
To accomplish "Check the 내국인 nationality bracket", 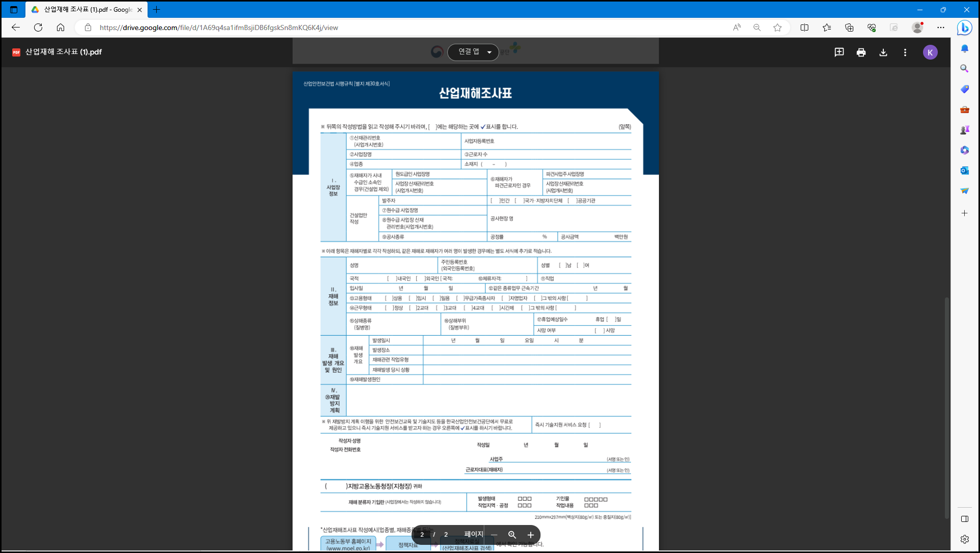I will point(392,279).
